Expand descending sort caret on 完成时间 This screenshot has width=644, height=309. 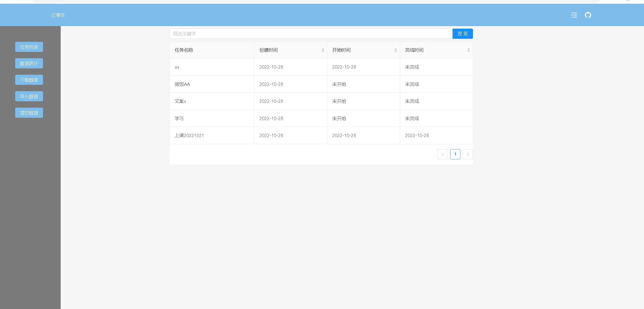pyautogui.click(x=468, y=51)
